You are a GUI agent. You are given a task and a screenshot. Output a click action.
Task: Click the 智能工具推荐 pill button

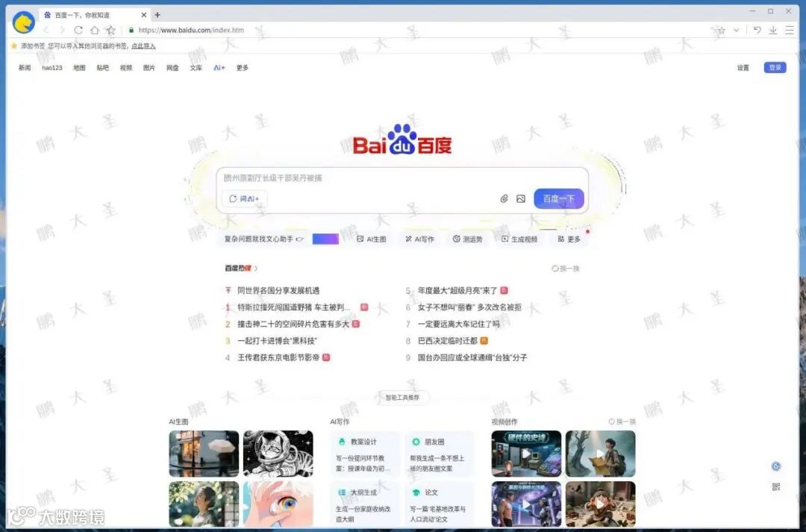point(402,398)
